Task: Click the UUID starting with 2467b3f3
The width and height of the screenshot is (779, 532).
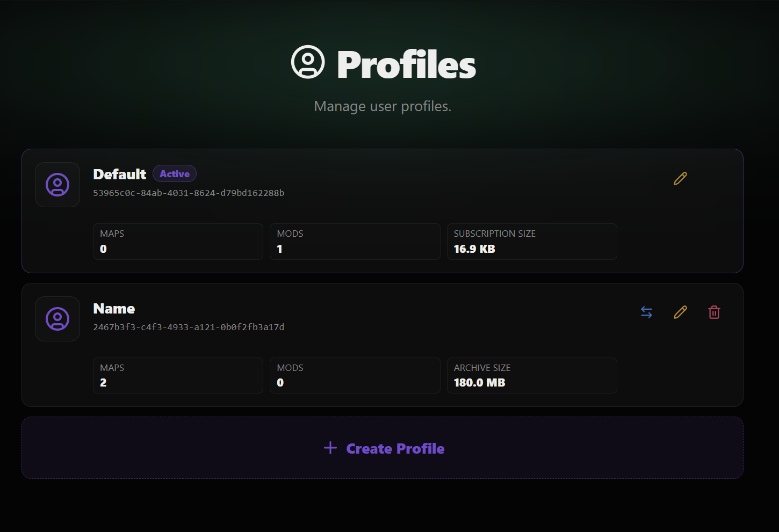Action: [189, 327]
